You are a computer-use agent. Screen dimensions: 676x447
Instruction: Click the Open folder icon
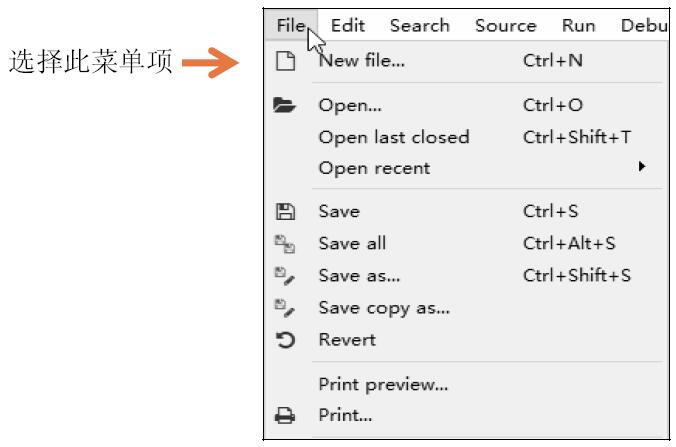pyautogui.click(x=284, y=105)
